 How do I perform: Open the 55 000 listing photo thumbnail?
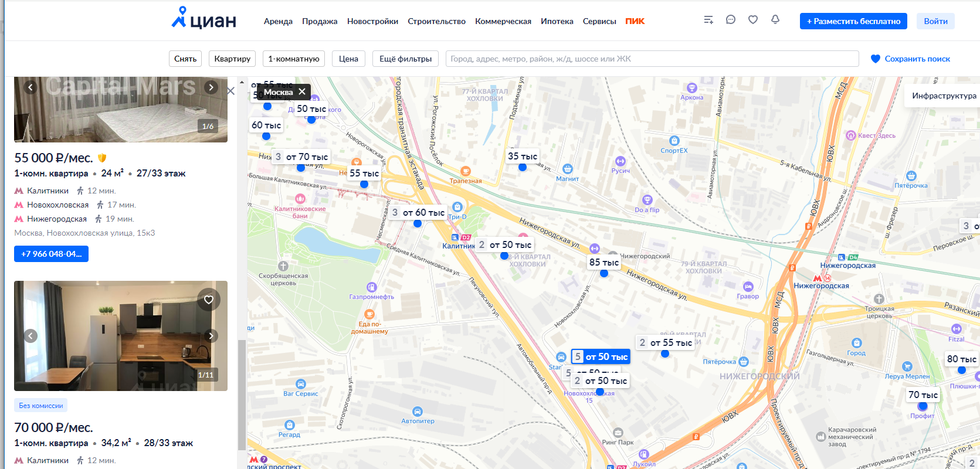[121, 110]
